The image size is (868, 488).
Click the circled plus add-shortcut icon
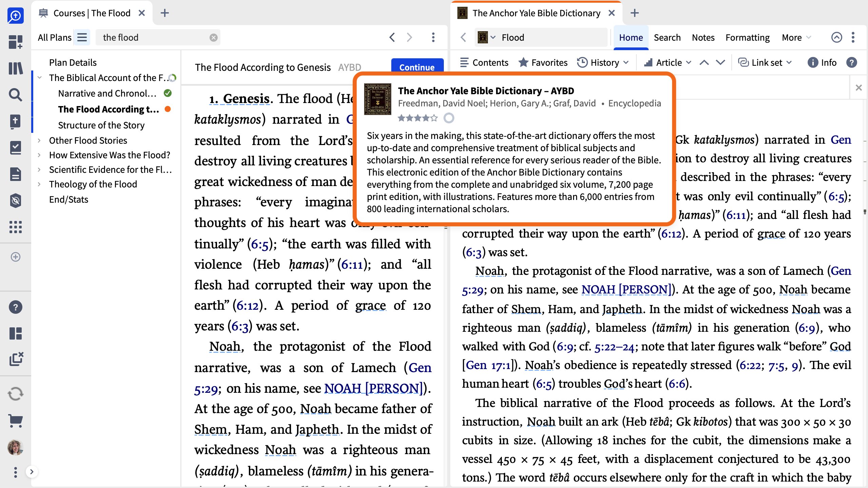16,257
